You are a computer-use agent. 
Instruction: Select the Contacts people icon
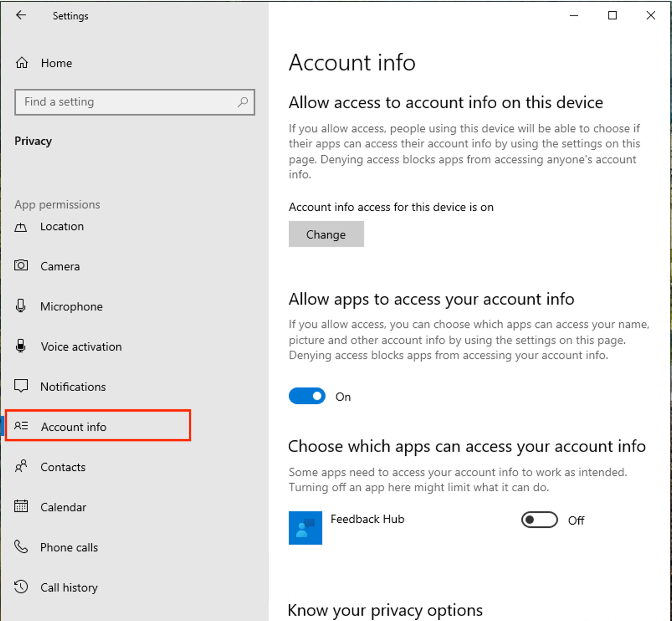pos(21,466)
